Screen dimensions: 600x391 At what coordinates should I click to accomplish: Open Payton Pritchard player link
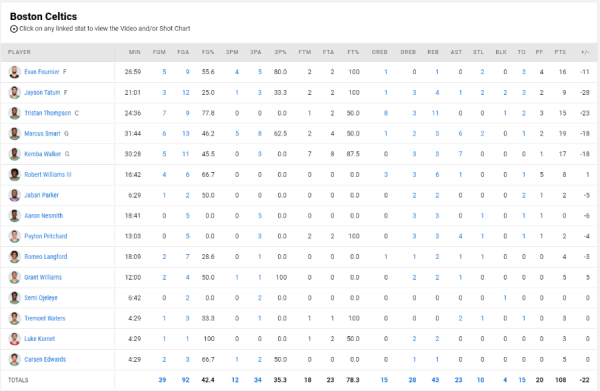click(46, 236)
